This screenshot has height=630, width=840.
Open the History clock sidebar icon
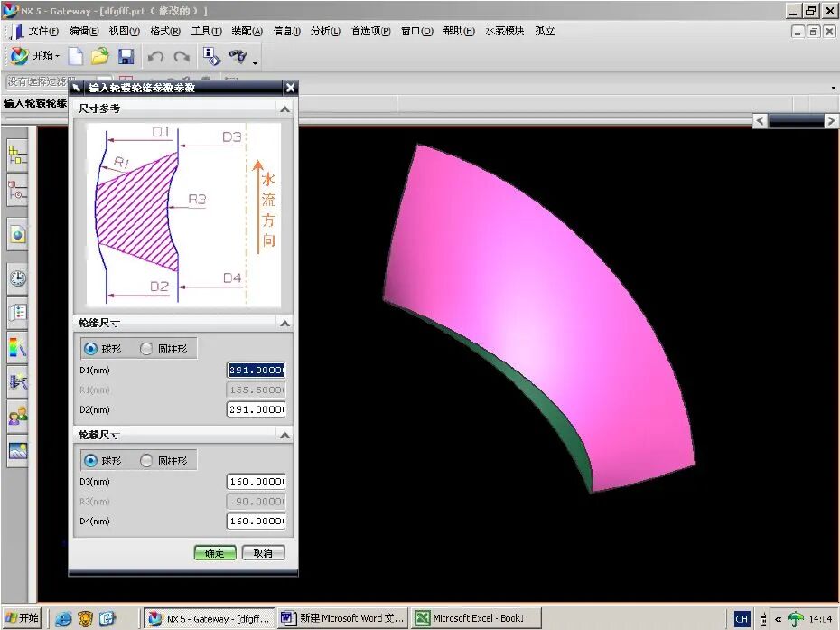coord(17,278)
